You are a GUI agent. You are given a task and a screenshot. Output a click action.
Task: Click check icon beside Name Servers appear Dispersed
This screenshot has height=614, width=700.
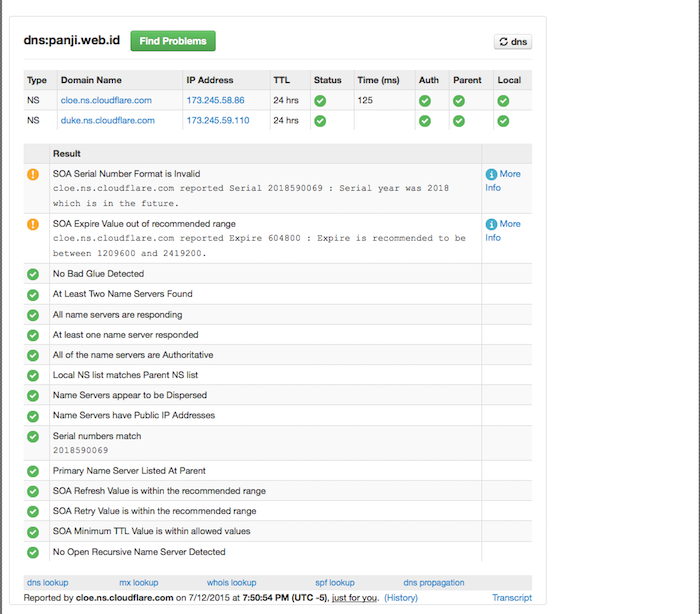33,396
